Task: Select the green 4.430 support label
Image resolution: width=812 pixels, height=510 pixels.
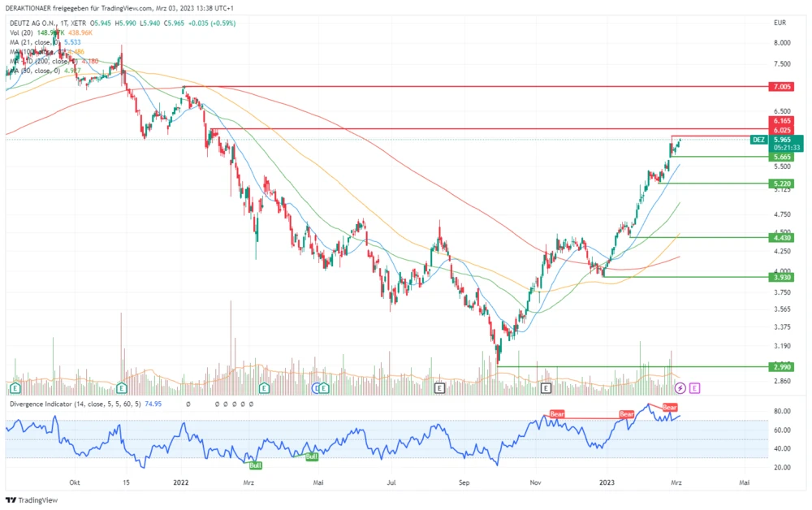Action: 782,238
